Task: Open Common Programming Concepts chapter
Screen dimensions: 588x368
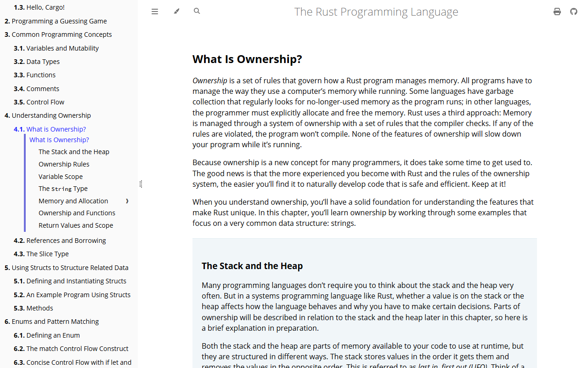Action: click(58, 34)
